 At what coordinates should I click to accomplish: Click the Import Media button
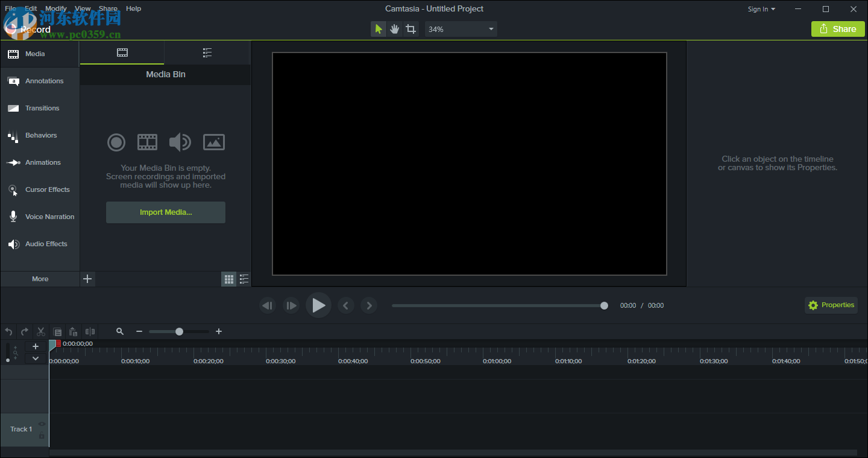point(165,212)
